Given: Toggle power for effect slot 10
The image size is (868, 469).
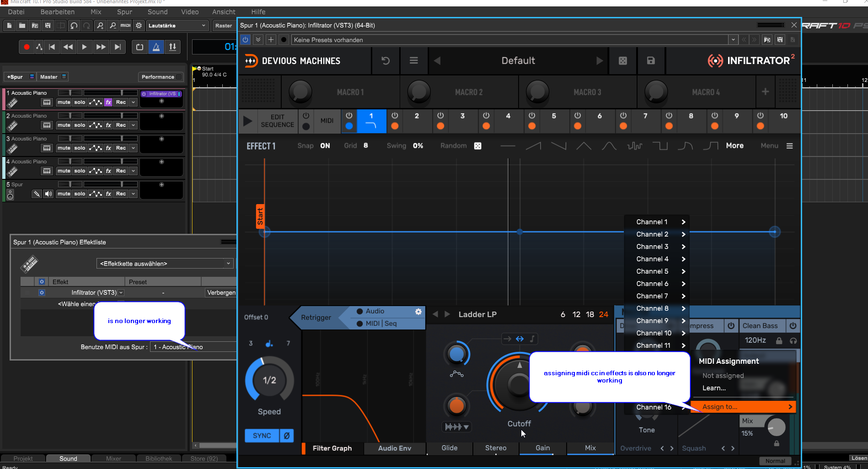Looking at the screenshot, I should (760, 116).
